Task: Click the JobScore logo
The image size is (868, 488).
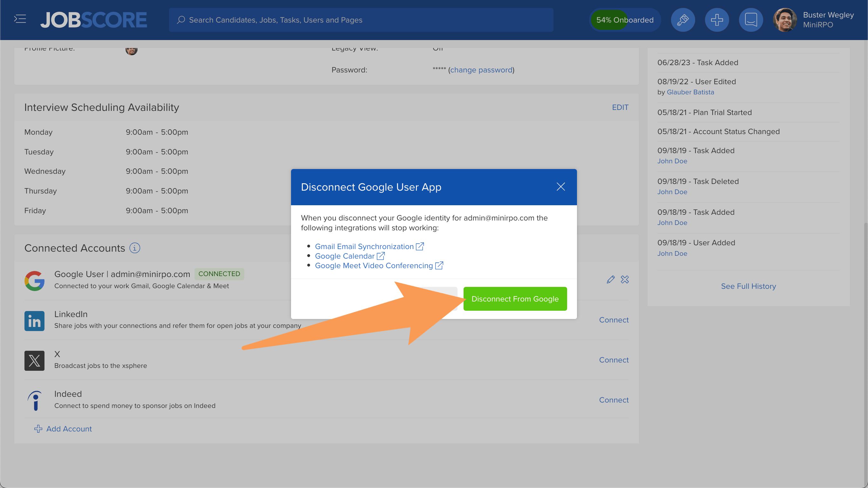Action: [94, 20]
